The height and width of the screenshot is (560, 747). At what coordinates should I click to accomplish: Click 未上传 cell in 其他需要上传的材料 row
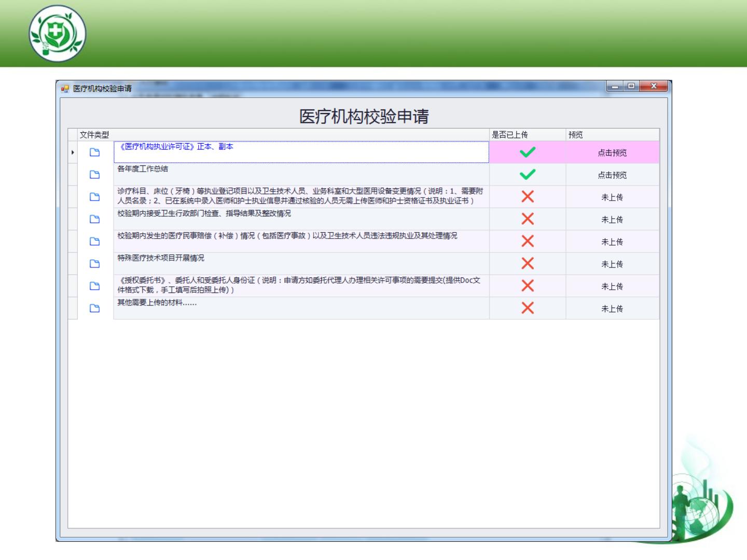point(612,309)
